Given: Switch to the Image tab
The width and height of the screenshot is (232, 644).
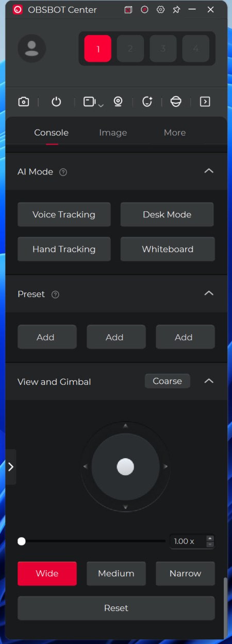Looking at the screenshot, I should coord(113,133).
